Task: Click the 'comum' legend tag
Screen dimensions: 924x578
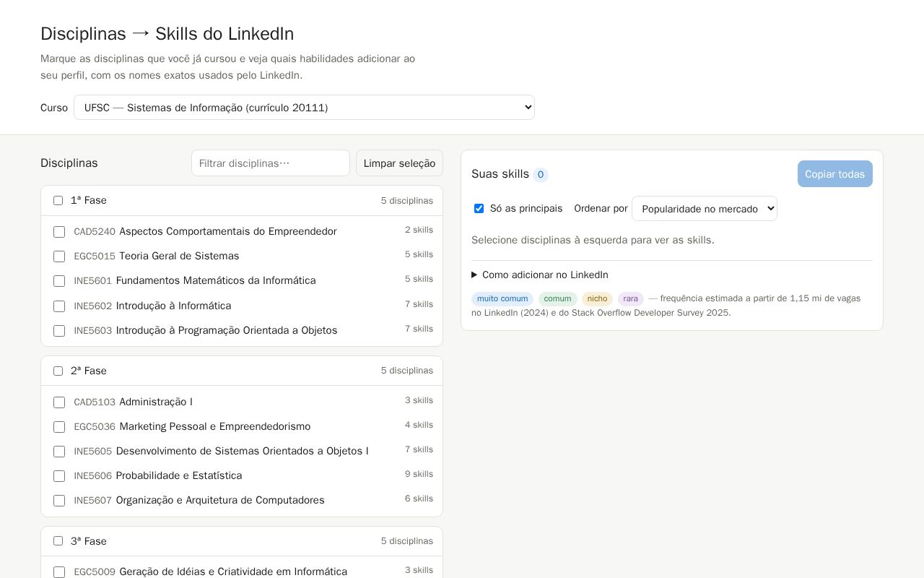Action: [x=557, y=298]
